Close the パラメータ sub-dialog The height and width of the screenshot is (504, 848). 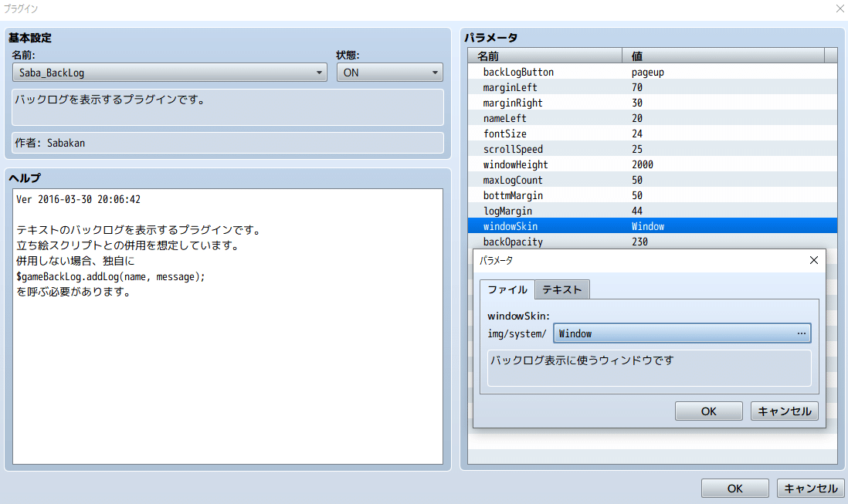(x=813, y=260)
